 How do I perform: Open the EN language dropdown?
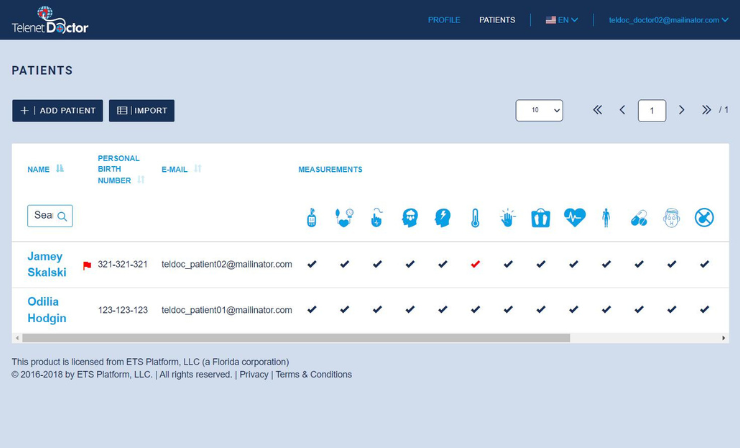562,20
